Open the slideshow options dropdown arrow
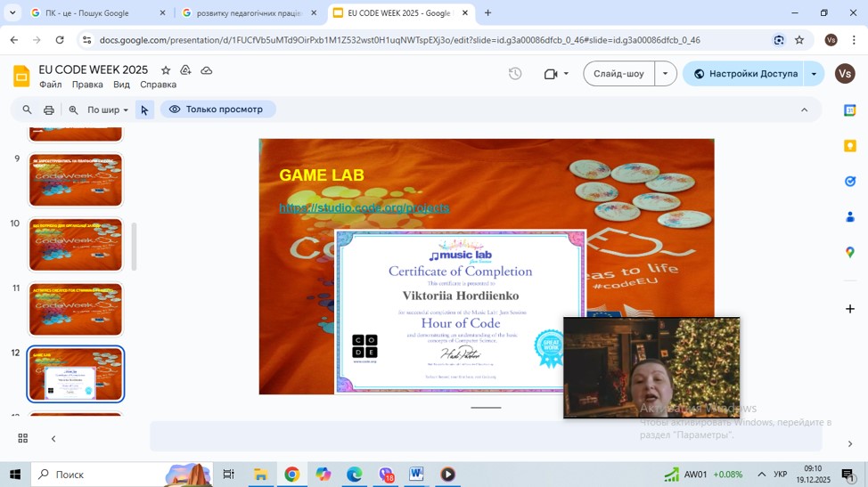 click(666, 74)
